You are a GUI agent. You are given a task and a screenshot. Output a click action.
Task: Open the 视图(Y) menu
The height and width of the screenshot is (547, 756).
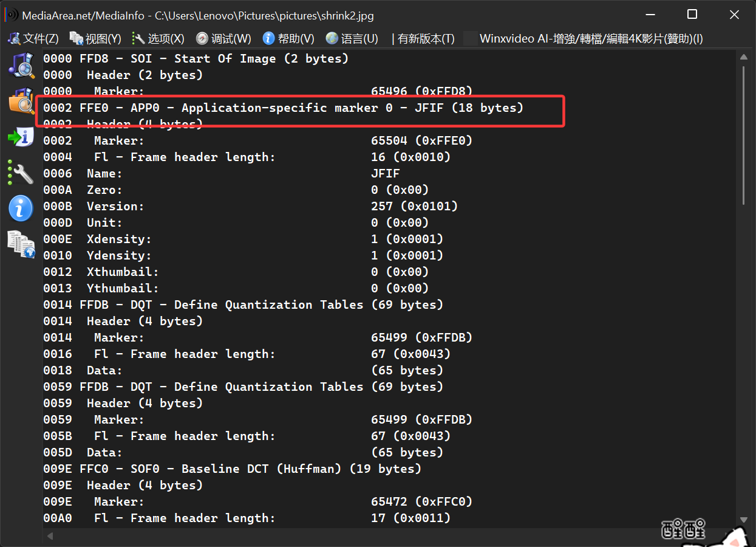click(x=95, y=38)
